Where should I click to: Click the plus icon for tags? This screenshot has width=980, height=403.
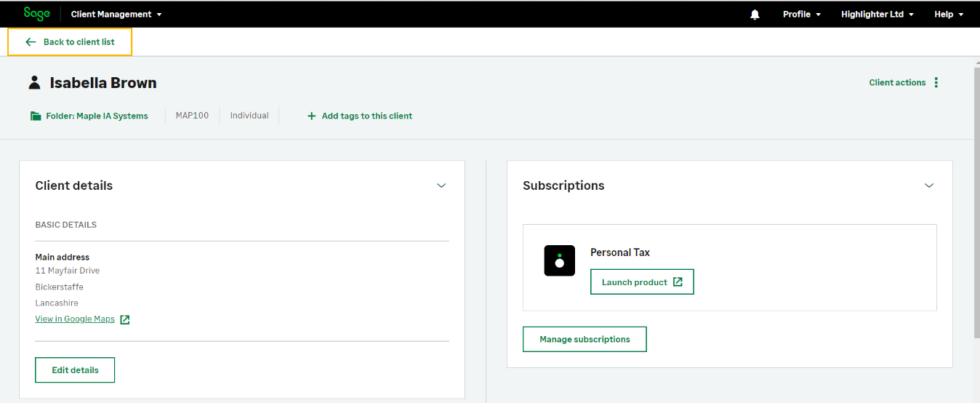tap(312, 116)
